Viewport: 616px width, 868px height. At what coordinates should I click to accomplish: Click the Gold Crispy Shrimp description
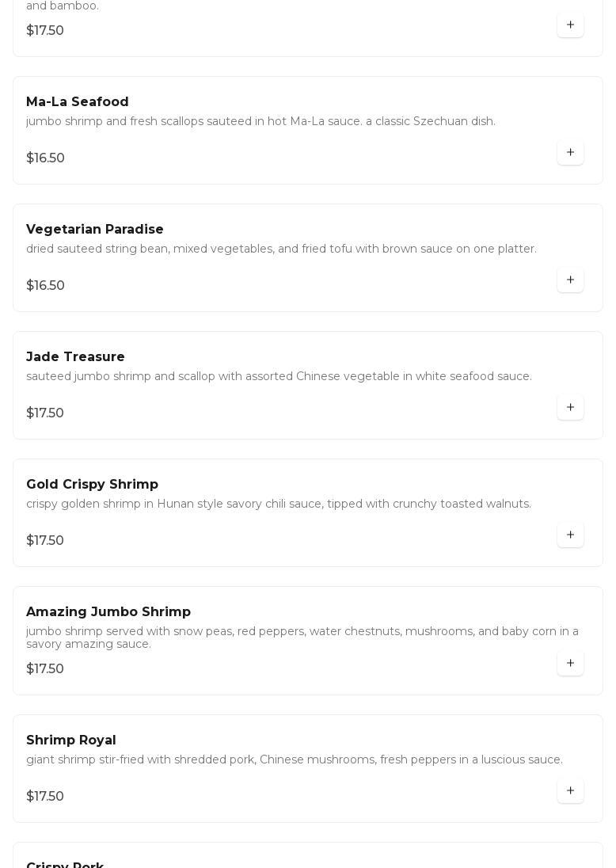279,504
